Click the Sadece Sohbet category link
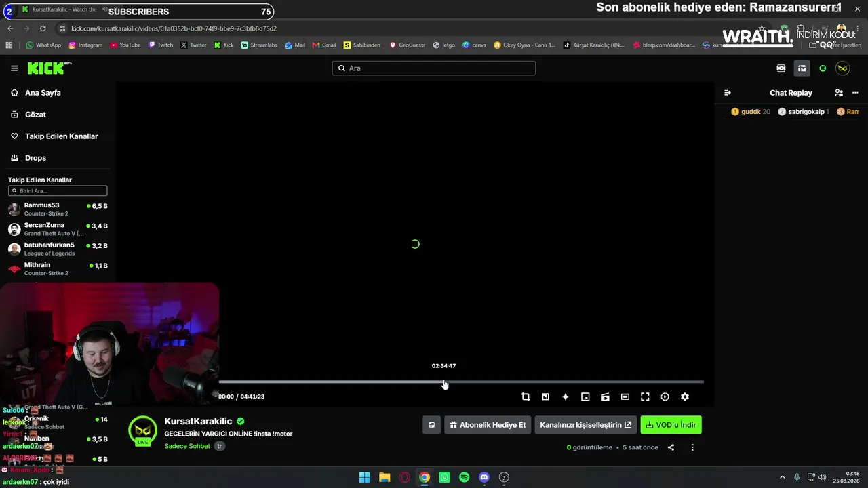 pyautogui.click(x=187, y=446)
